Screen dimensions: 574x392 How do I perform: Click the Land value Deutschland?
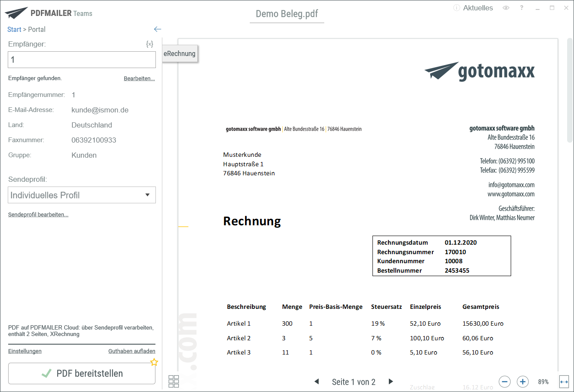click(x=92, y=125)
